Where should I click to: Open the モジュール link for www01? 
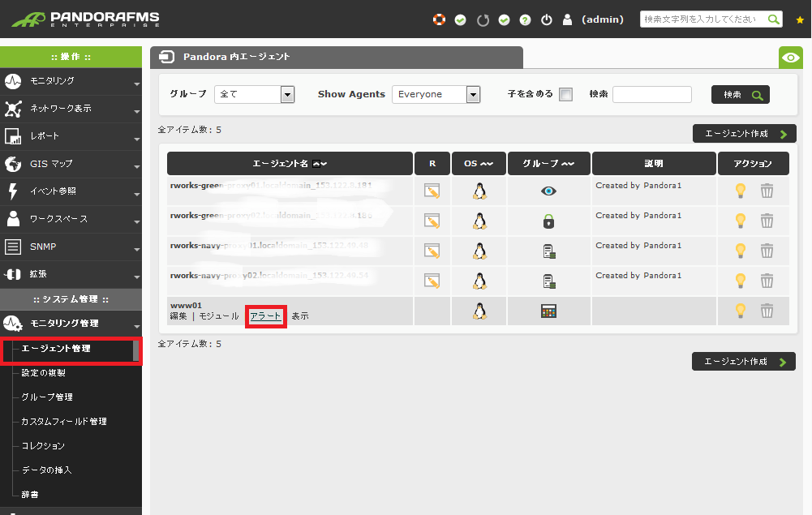[x=219, y=315]
